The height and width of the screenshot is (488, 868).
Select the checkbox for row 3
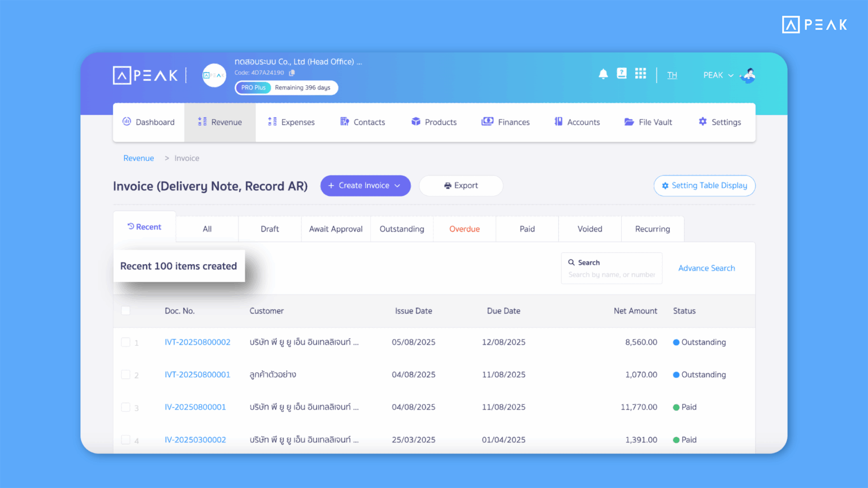pyautogui.click(x=126, y=407)
